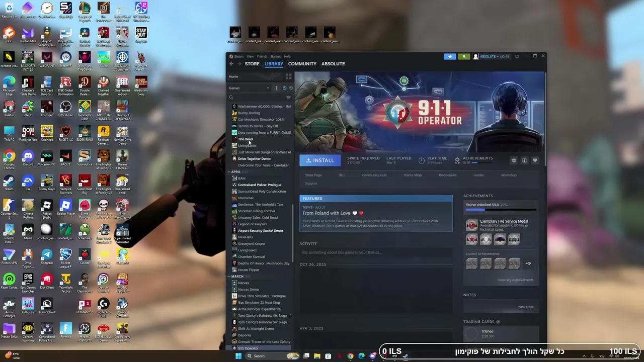Image resolution: width=644 pixels, height=362 pixels.
Task: Open Rocket League desktop shortcut
Action: [x=65, y=259]
